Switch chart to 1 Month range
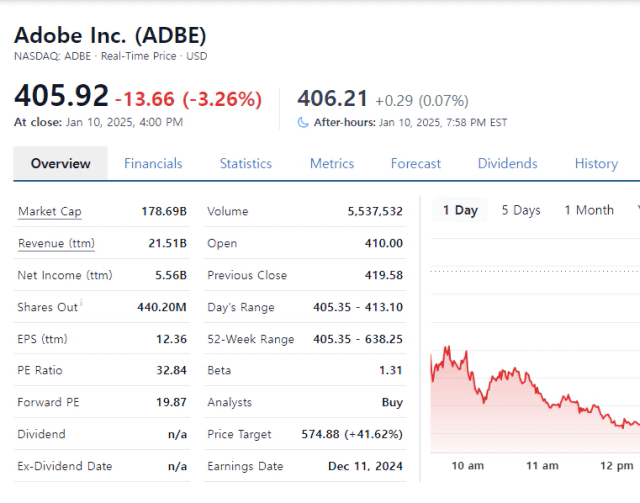The height and width of the screenshot is (503, 640). click(589, 210)
